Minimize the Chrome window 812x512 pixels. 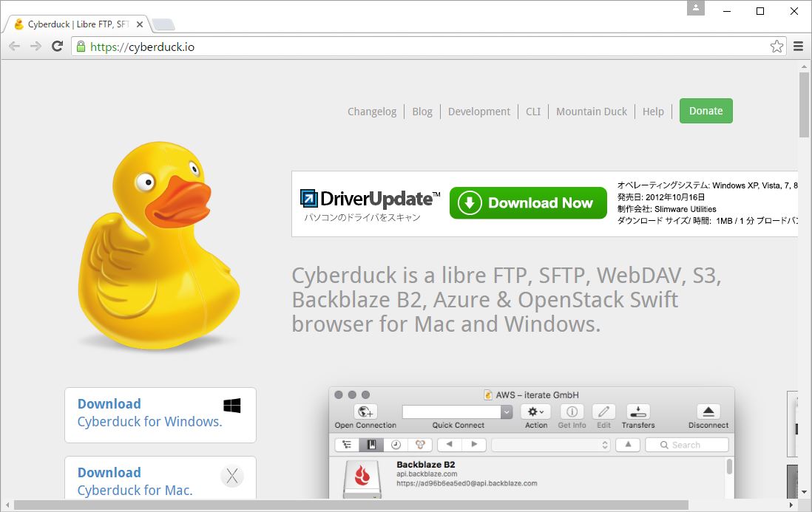(x=727, y=11)
